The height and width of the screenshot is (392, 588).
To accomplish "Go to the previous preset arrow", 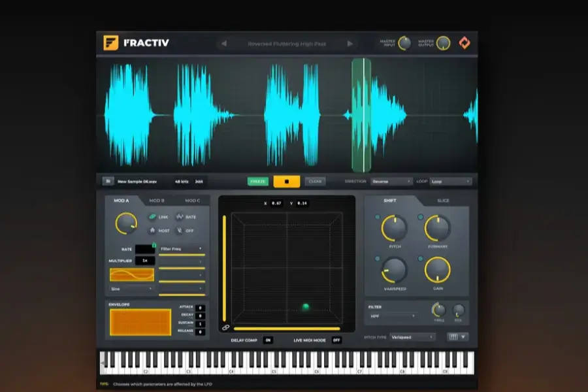I will [x=224, y=44].
